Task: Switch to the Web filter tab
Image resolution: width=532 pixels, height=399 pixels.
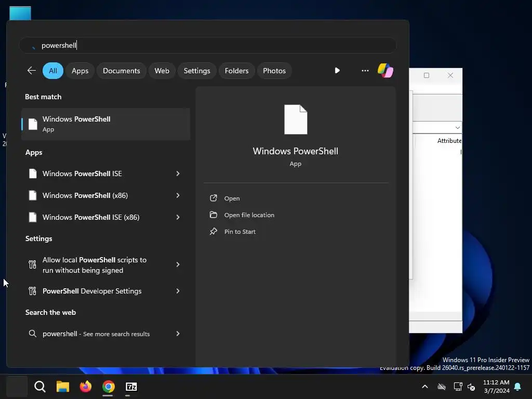Action: point(162,71)
